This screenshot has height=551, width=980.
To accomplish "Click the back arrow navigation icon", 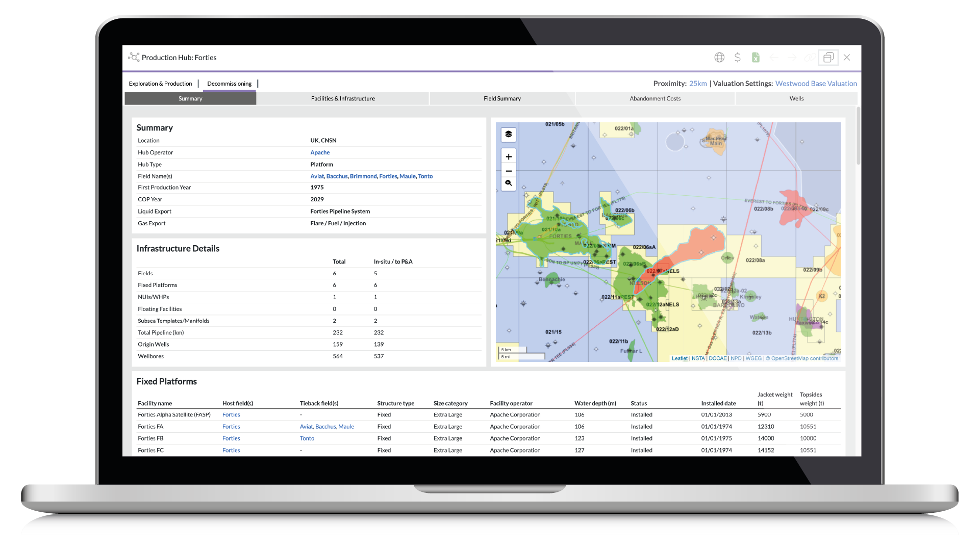I will [774, 58].
